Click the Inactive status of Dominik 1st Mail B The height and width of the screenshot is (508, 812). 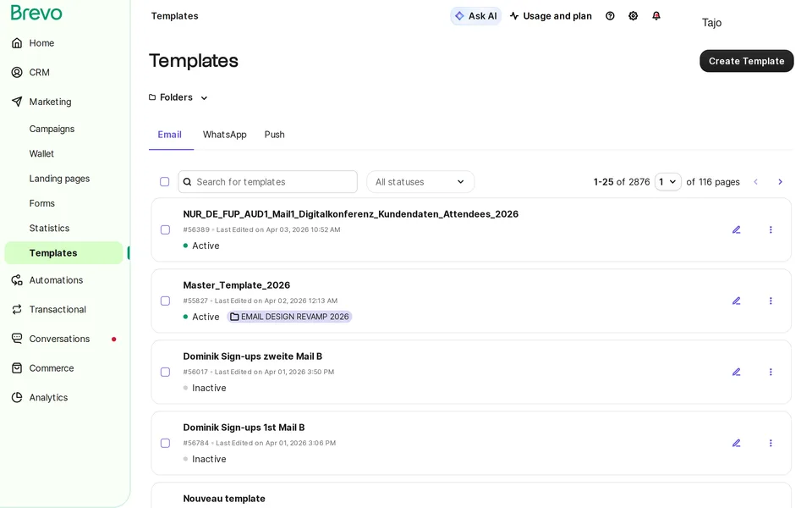click(x=204, y=459)
